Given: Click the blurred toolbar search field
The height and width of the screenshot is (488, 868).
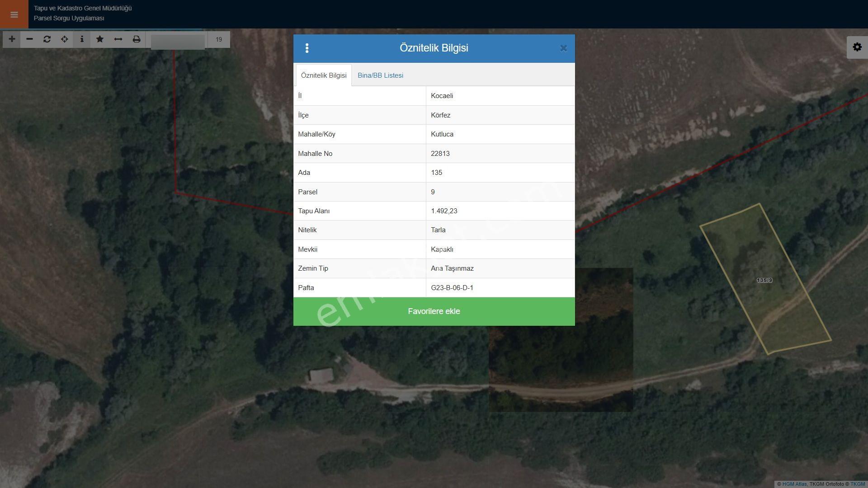Looking at the screenshot, I should 178,42.
